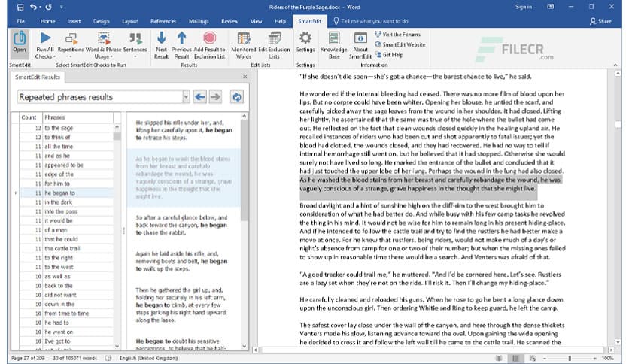Image resolution: width=629 pixels, height=364 pixels.
Task: Select the 'from time to time' phrase row
Action: (x=67, y=314)
